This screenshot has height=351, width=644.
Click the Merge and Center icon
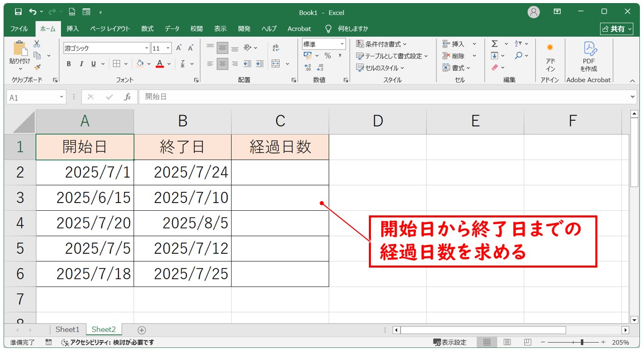click(276, 64)
